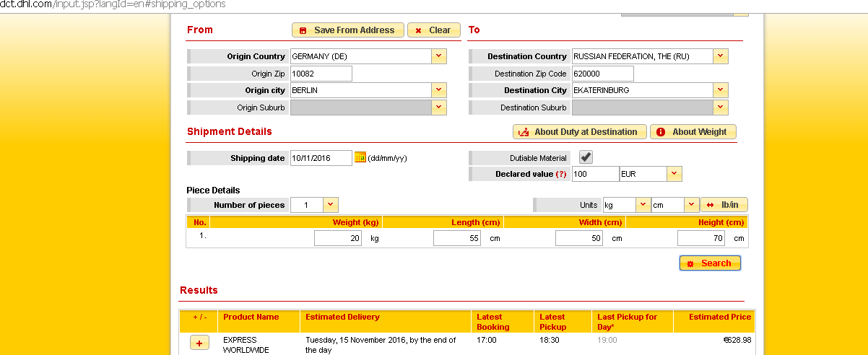Viewport: 868px width, 355px height.
Task: Open the shipping date calendar picker
Action: click(360, 158)
